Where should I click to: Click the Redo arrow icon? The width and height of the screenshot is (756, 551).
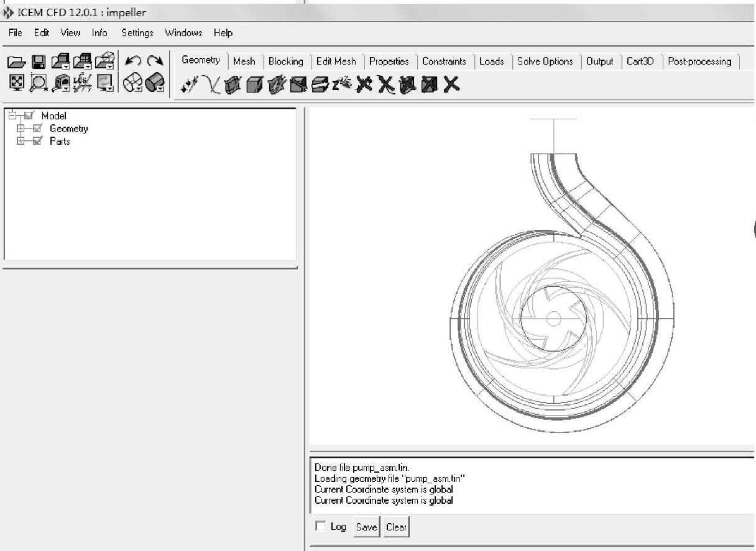pos(154,61)
